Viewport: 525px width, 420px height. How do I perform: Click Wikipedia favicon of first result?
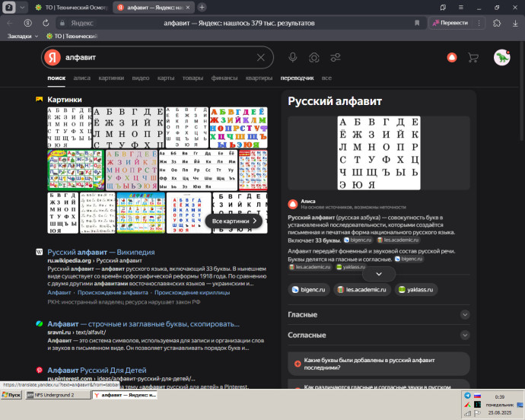(x=39, y=252)
